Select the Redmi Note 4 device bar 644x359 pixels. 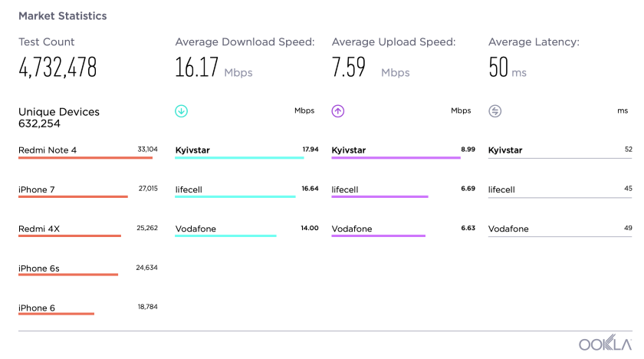[85, 158]
